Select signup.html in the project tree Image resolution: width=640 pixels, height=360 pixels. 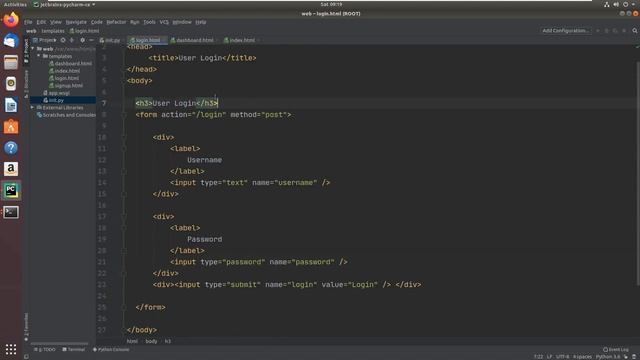[66, 85]
